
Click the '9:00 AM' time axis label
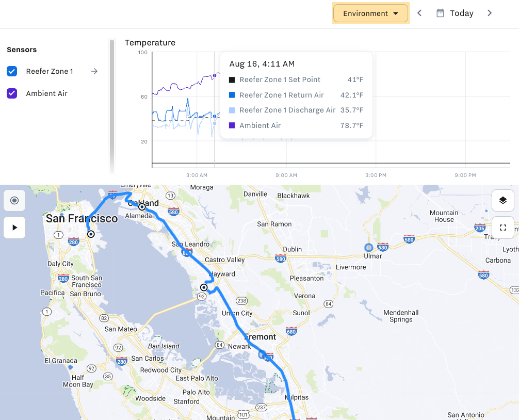tap(286, 175)
